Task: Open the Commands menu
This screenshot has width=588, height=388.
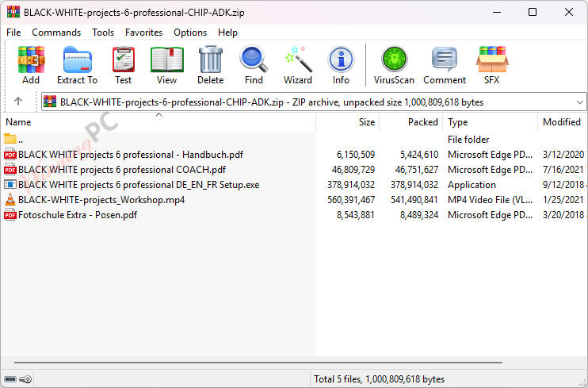Action: (x=56, y=33)
